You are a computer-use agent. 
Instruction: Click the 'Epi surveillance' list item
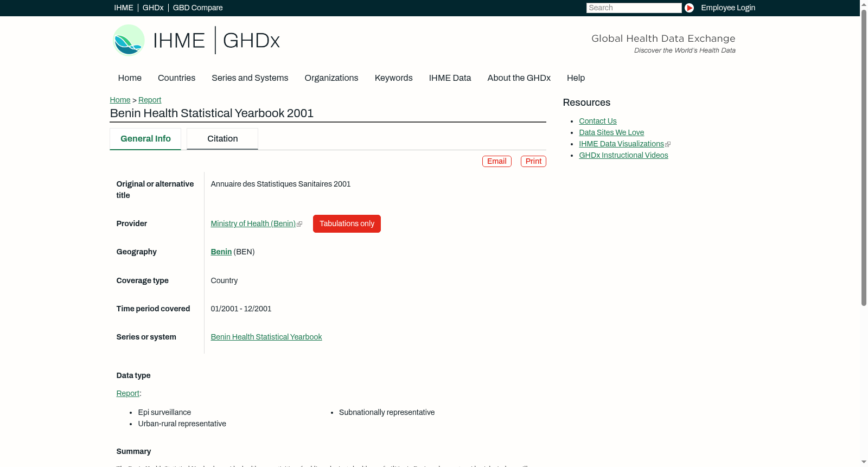coord(164,412)
